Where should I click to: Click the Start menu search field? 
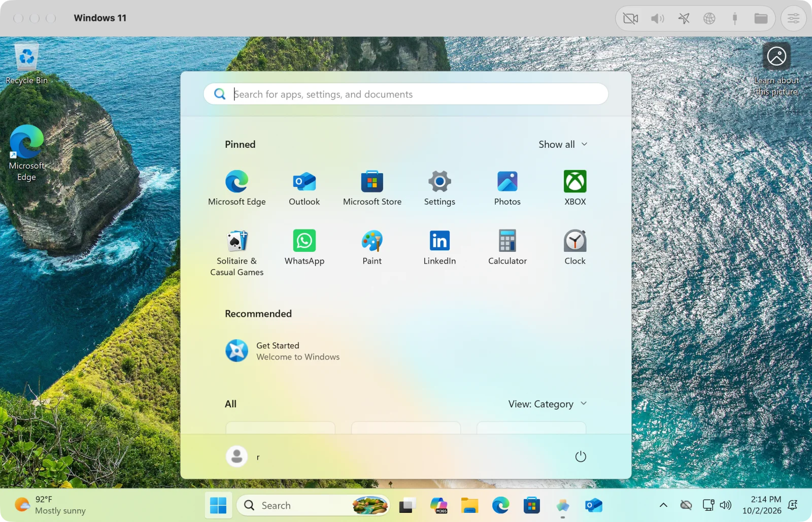point(406,94)
